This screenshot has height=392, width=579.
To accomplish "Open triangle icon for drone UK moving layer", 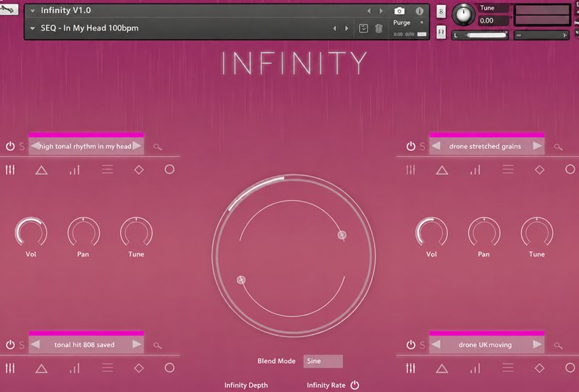I will click(442, 368).
